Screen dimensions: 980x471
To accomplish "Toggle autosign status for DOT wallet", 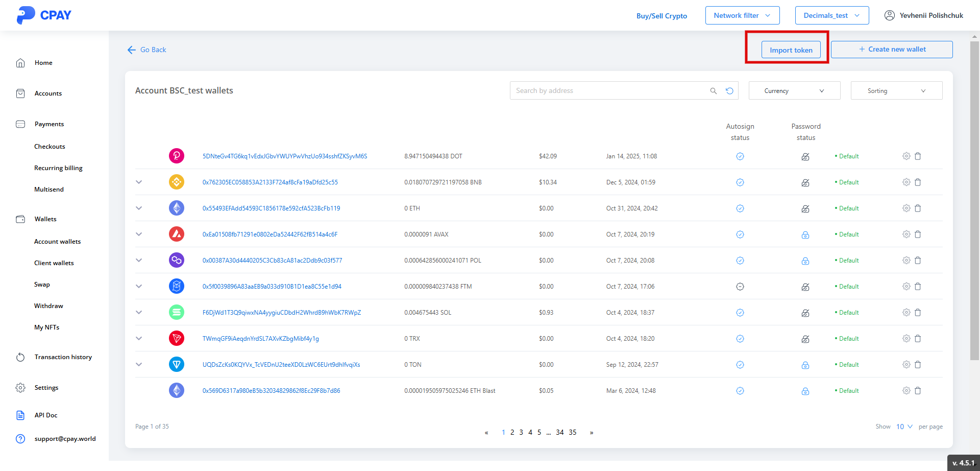I will pyautogui.click(x=740, y=156).
